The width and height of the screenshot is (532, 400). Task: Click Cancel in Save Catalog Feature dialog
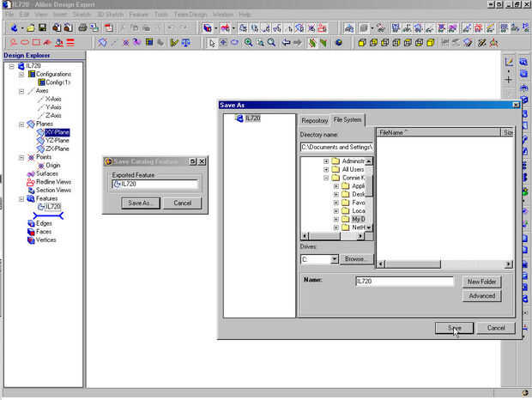pos(183,203)
